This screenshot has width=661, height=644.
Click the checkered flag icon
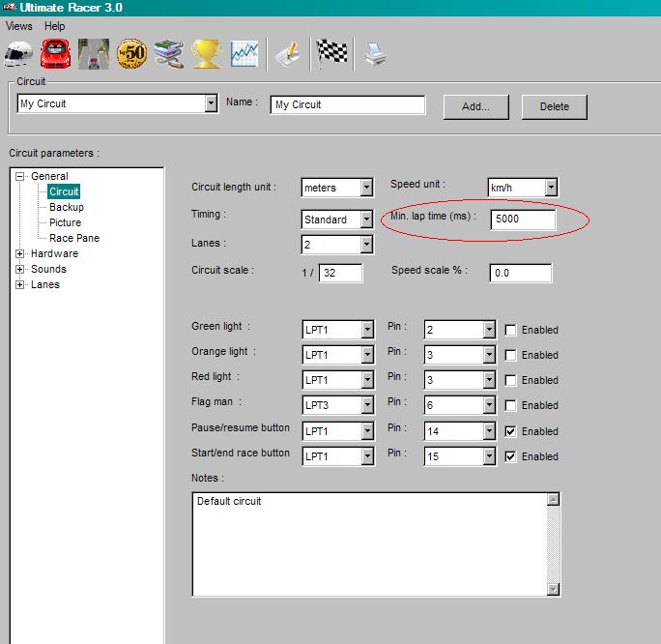point(332,53)
